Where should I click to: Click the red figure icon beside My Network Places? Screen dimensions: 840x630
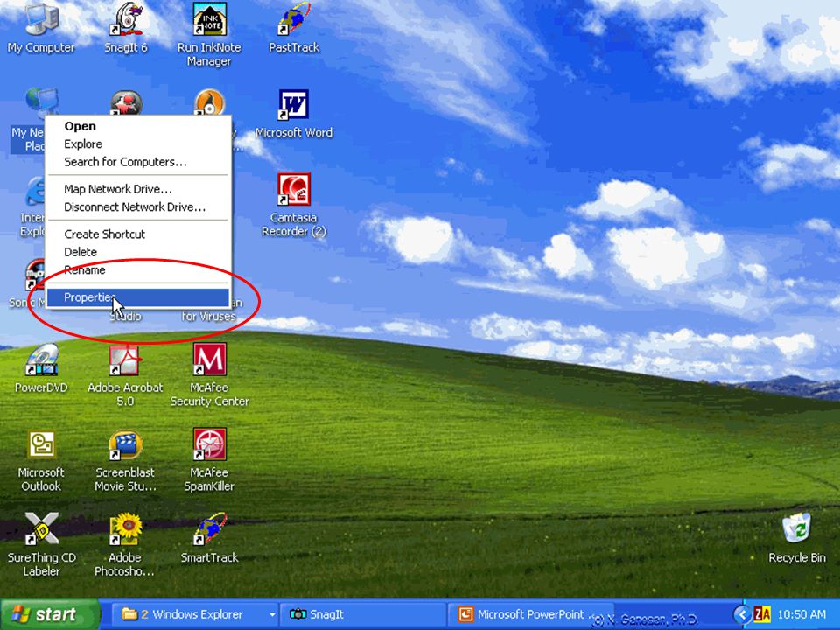[126, 102]
